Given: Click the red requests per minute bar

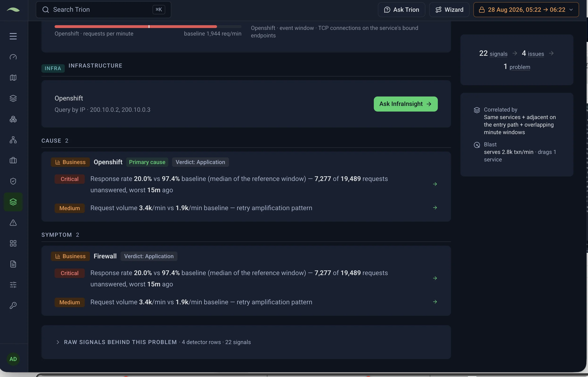Looking at the screenshot, I should pyautogui.click(x=136, y=26).
